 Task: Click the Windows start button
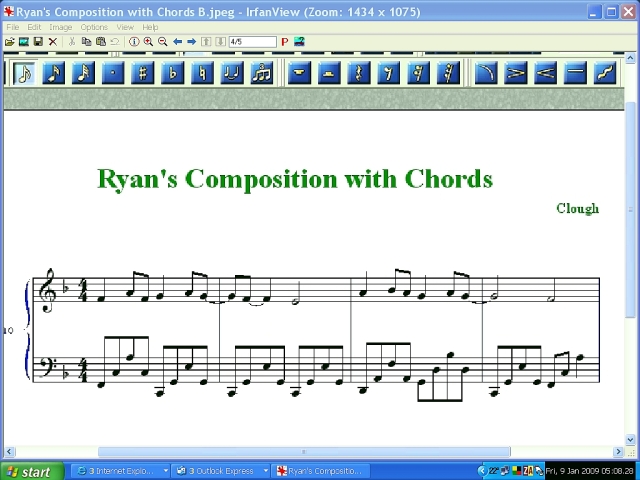coord(28,471)
